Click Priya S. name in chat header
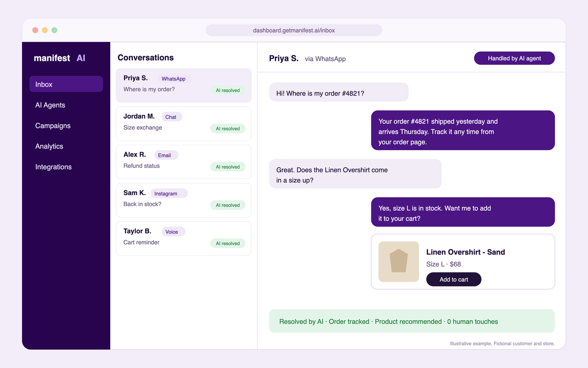 (284, 58)
